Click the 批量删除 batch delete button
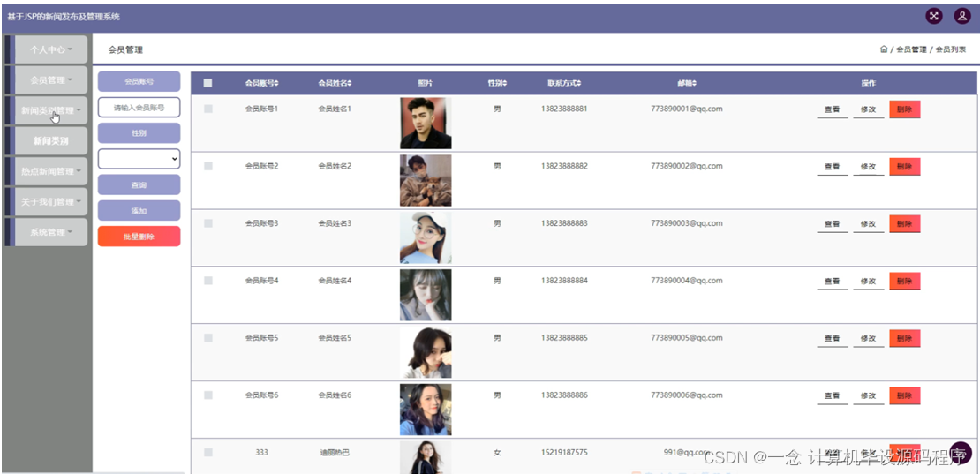Screen dimensions: 980x474 point(139,237)
